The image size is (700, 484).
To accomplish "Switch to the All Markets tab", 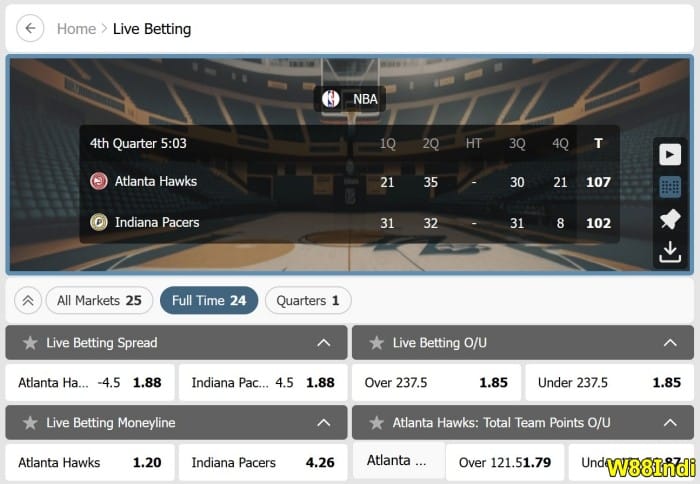I will 99,300.
